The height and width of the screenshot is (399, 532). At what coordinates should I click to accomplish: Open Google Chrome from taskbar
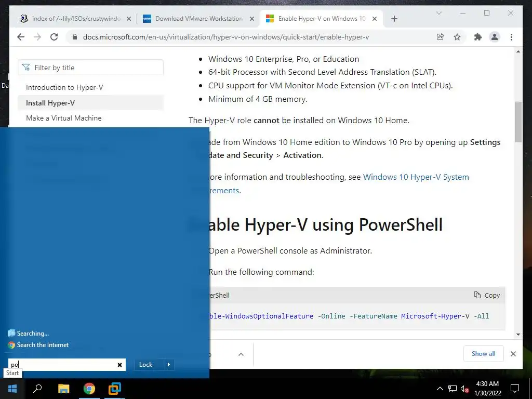[89, 388]
